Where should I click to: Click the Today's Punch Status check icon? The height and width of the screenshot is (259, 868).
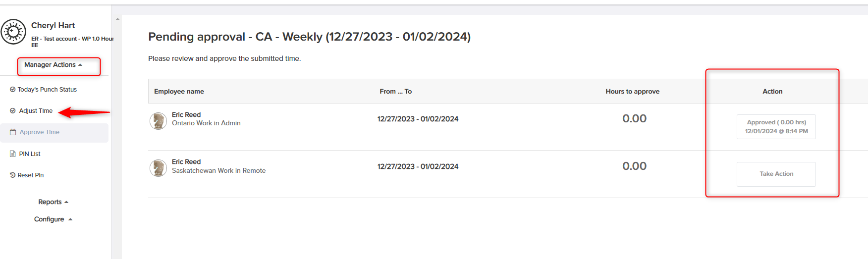(x=12, y=90)
